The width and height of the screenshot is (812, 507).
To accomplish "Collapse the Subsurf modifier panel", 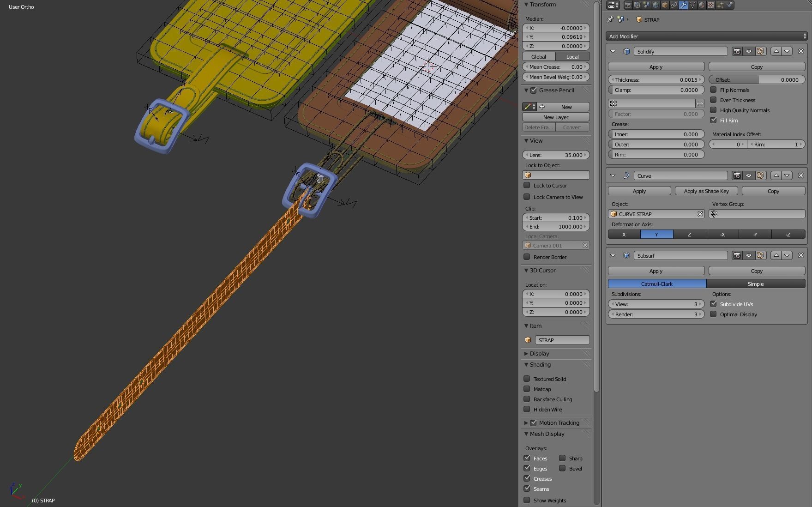I will coord(613,255).
